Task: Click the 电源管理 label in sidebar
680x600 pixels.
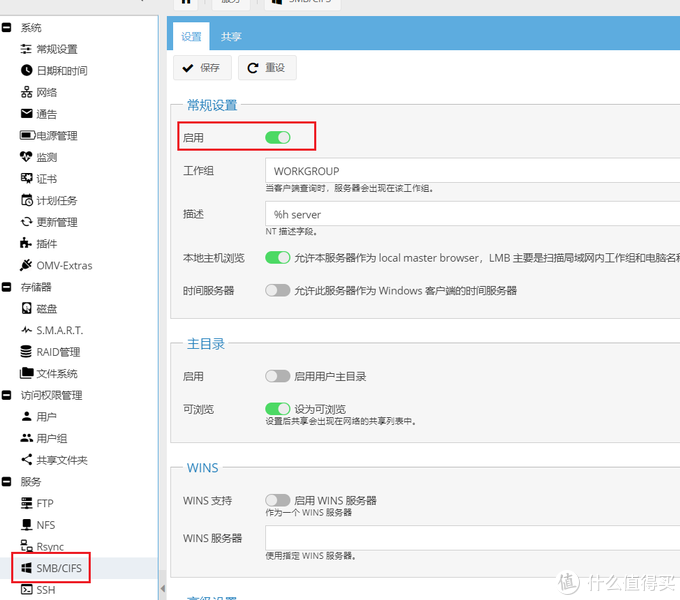Action: point(57,135)
